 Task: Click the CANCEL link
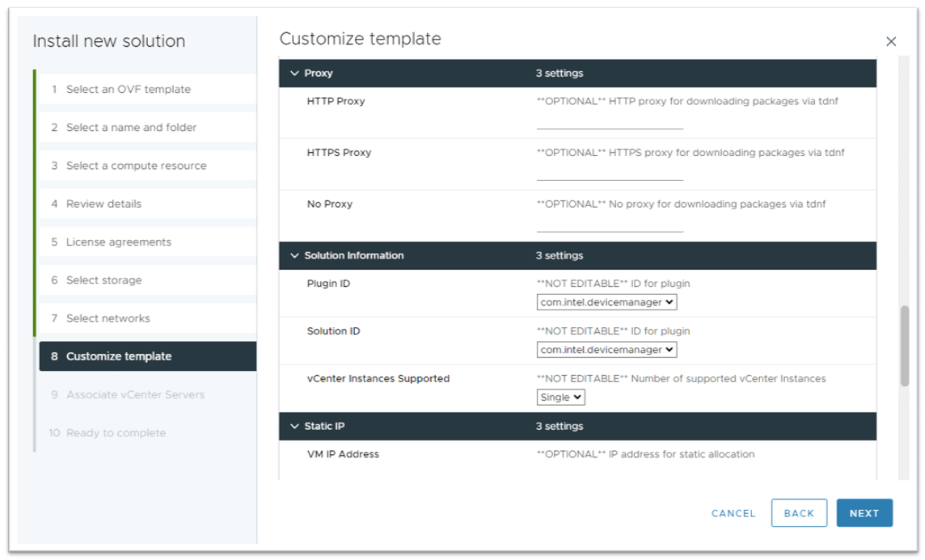733,513
